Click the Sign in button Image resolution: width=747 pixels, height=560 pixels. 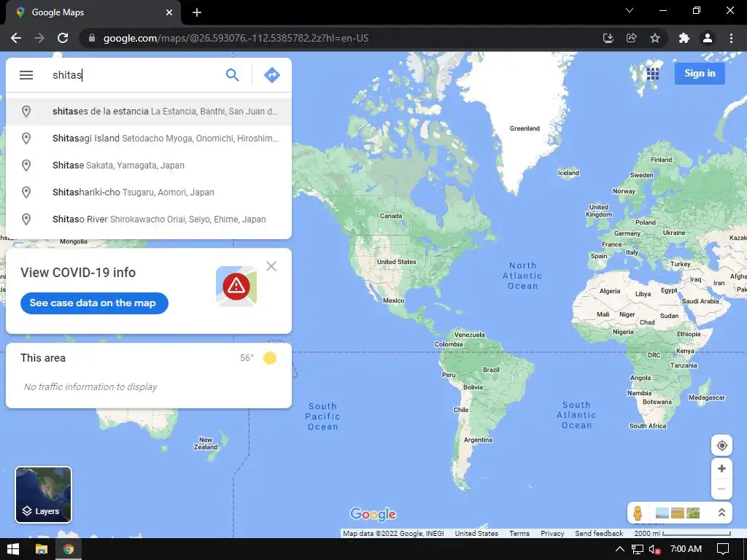[x=700, y=74]
